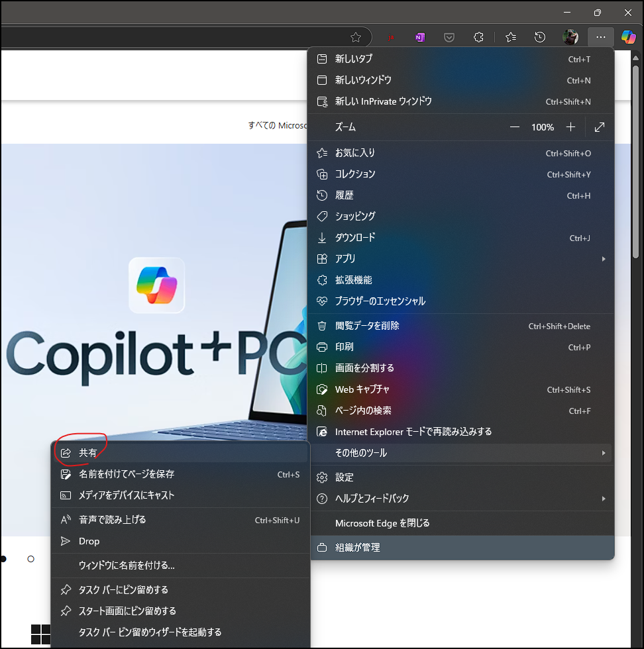Click the Extensions puzzle icon in toolbar

478,37
